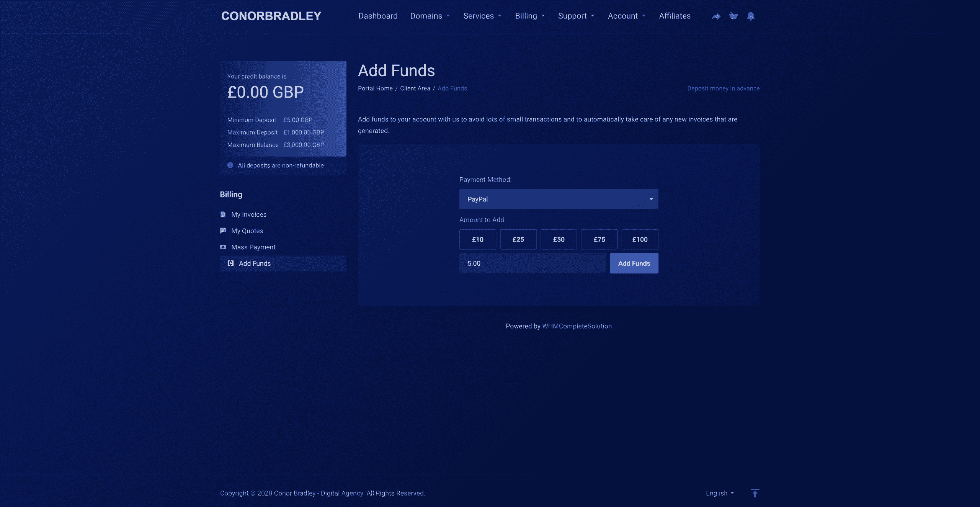This screenshot has width=980, height=507.
Task: Click the My Invoices document icon
Action: [x=223, y=214]
